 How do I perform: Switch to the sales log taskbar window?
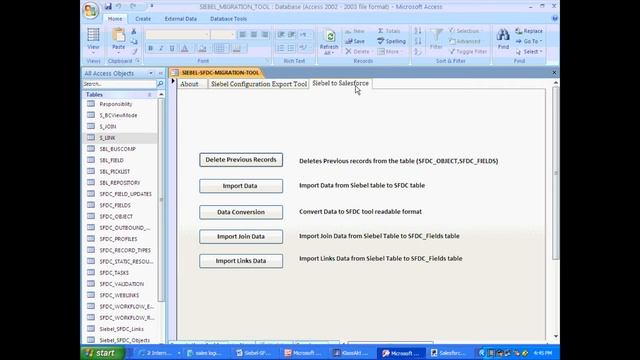[x=204, y=353]
